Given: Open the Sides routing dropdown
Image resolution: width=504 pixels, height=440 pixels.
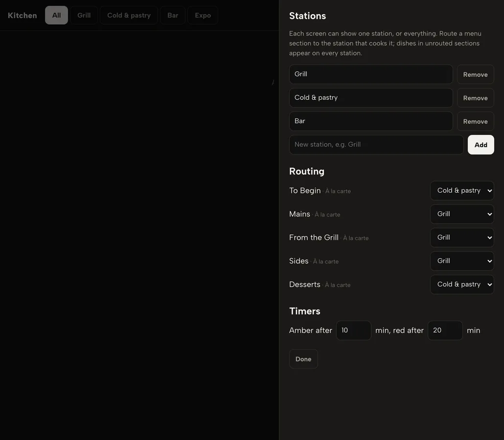Looking at the screenshot, I should (x=462, y=261).
